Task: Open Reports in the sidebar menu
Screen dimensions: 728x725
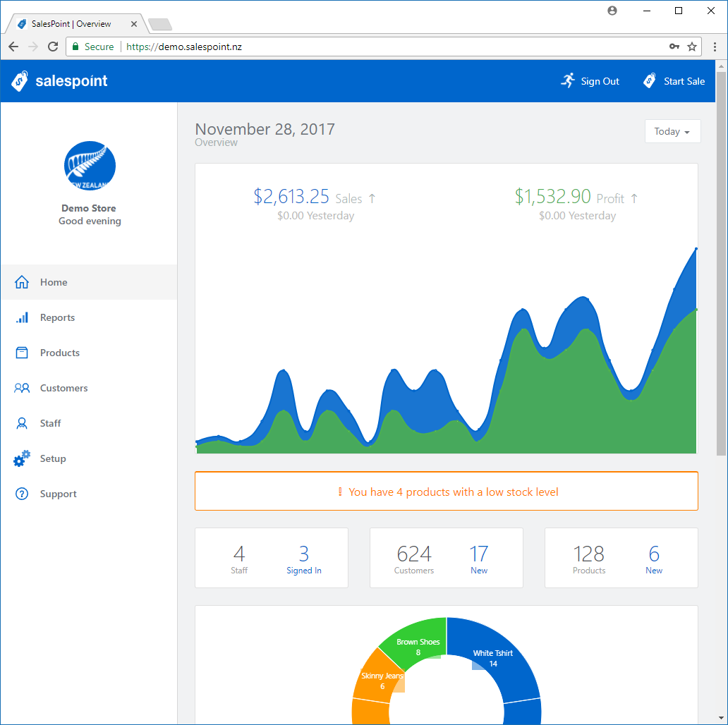Action: (89, 317)
